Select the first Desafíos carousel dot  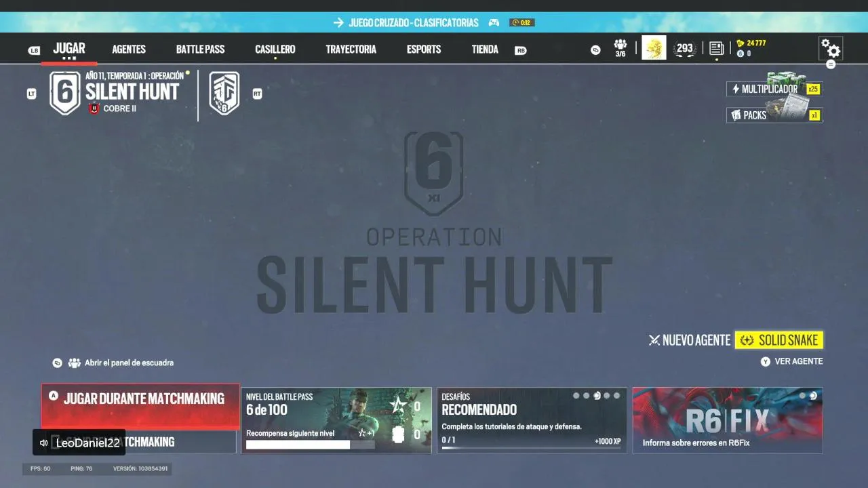576,396
